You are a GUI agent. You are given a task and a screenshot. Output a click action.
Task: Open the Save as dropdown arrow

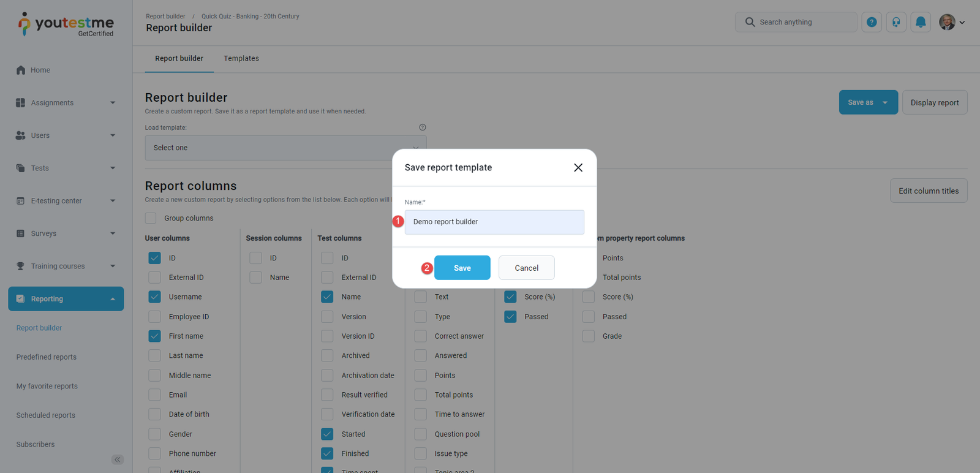tap(885, 102)
